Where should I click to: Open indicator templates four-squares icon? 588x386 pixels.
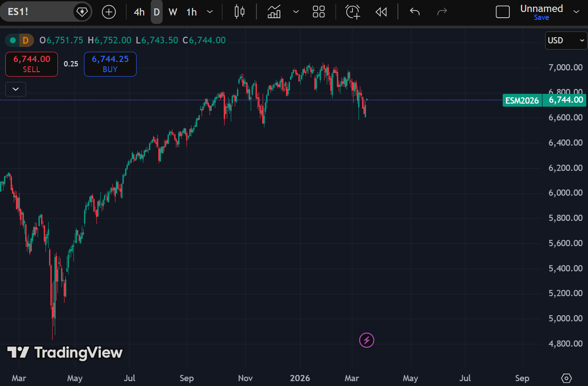point(319,12)
